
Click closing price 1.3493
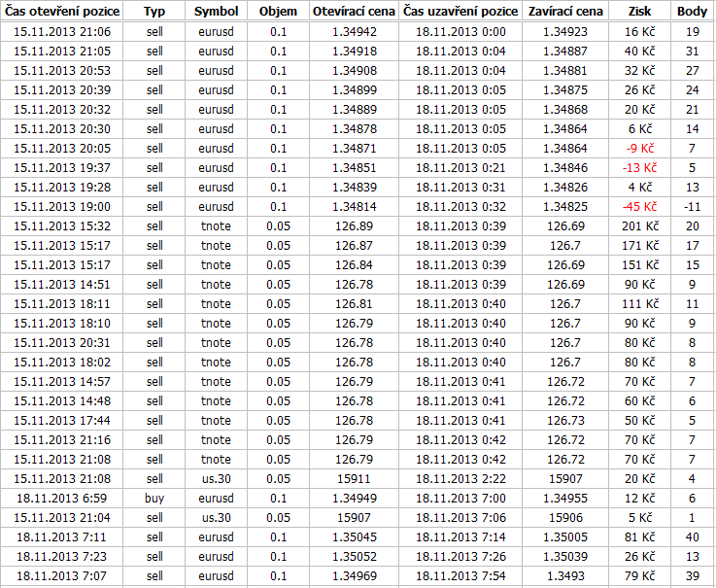[x=565, y=575]
